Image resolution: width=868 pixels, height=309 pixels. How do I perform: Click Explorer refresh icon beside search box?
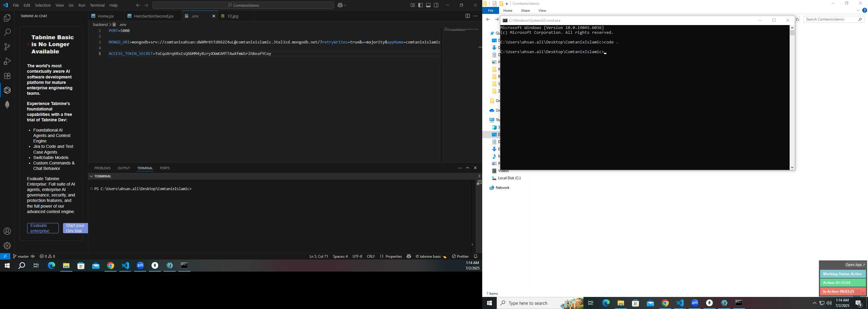coord(797,20)
